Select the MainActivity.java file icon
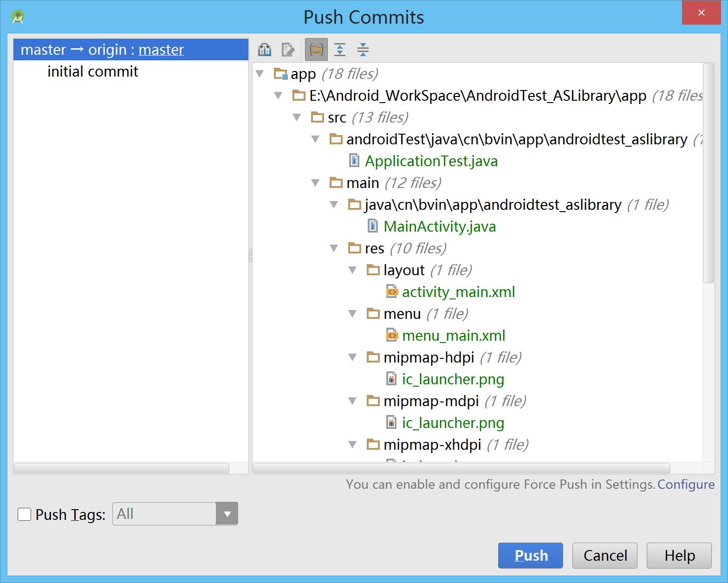The width and height of the screenshot is (728, 583). tap(373, 226)
